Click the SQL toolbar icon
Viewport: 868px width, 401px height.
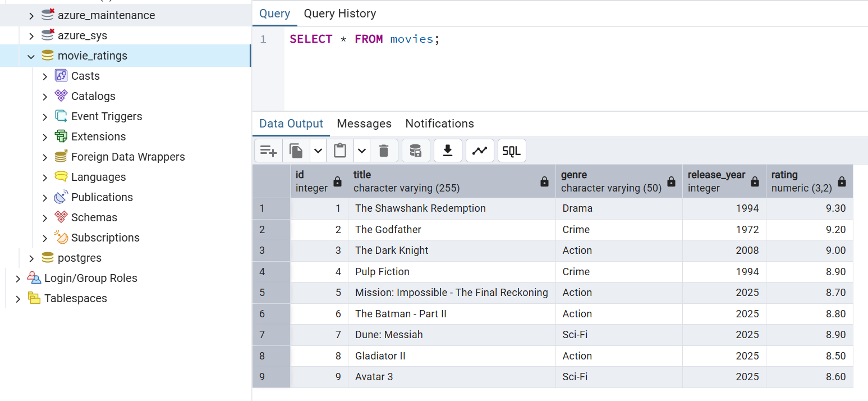click(511, 151)
